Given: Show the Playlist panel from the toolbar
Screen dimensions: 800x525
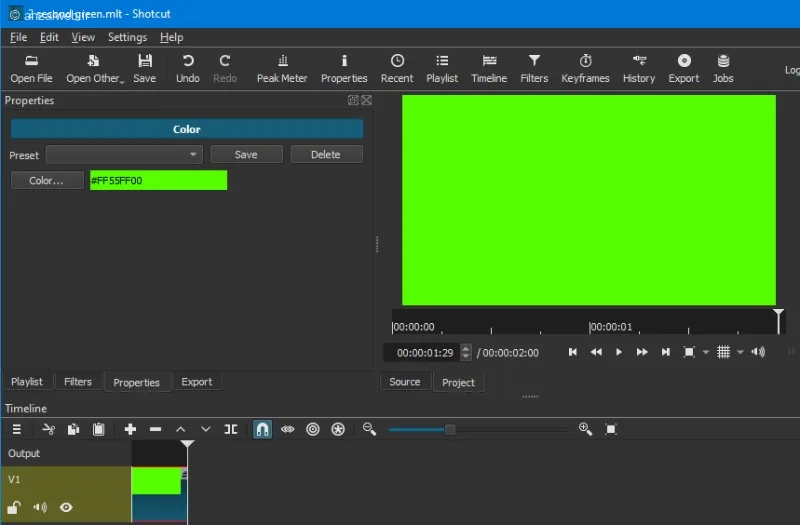Looking at the screenshot, I should 442,69.
